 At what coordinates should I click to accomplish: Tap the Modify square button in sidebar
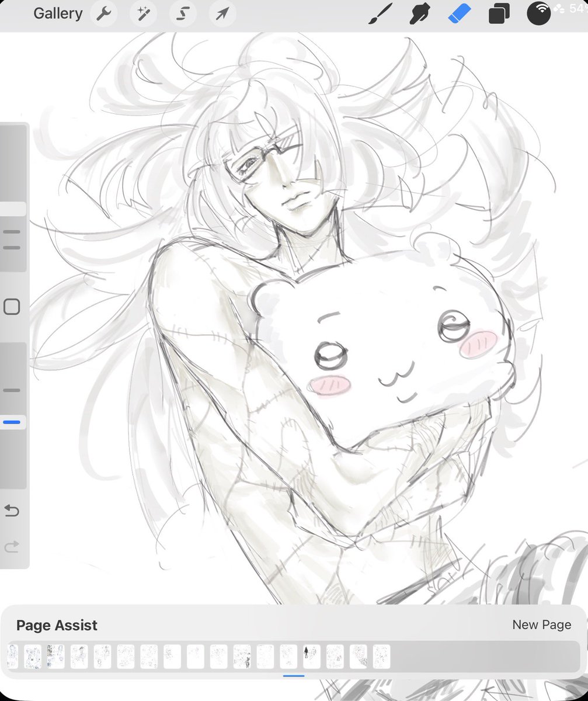click(12, 307)
